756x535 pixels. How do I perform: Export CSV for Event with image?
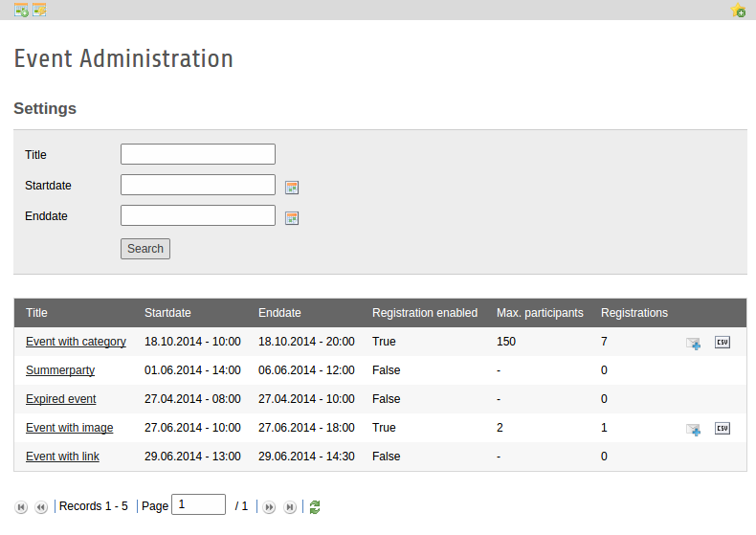pyautogui.click(x=723, y=428)
